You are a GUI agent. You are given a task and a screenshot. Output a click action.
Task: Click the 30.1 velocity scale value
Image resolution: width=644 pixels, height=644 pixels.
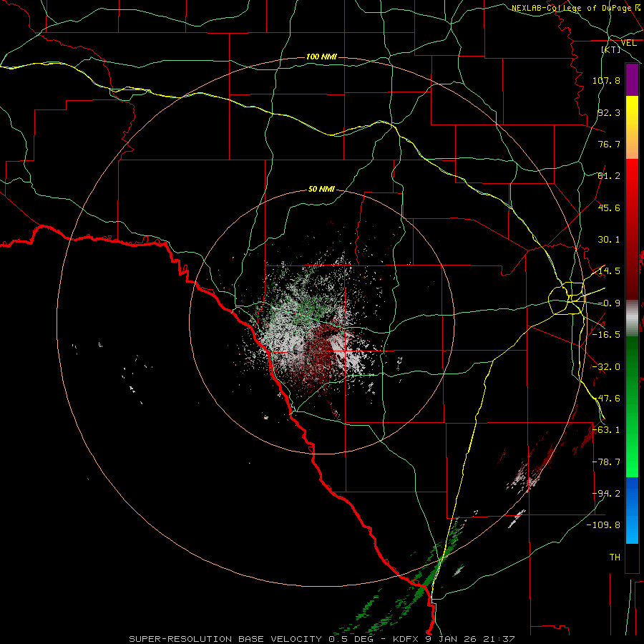609,240
